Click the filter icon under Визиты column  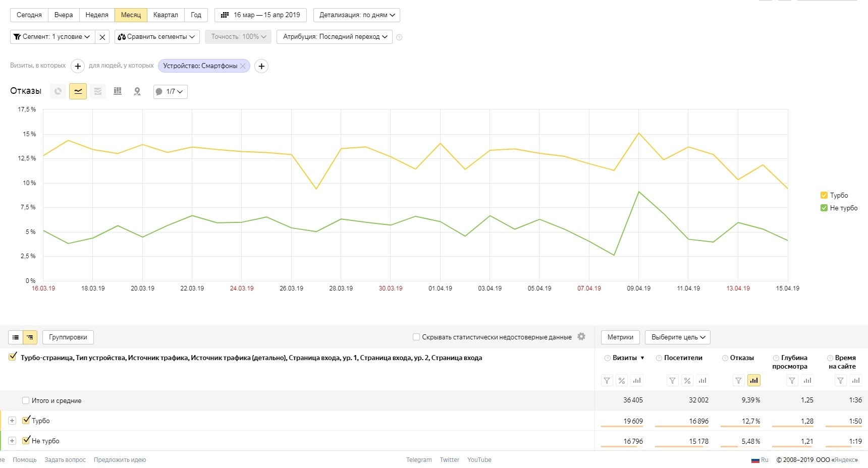[607, 381]
